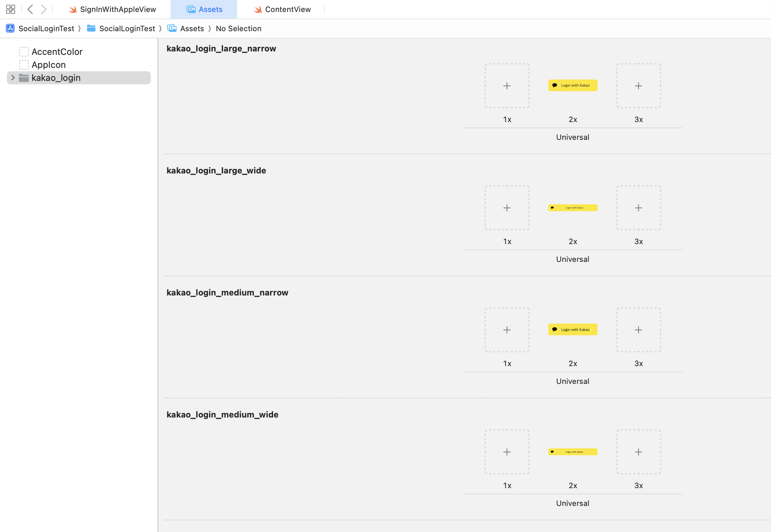Click 3x slot of kakao_login_medium_narrow
This screenshot has height=532, width=771.
[638, 330]
